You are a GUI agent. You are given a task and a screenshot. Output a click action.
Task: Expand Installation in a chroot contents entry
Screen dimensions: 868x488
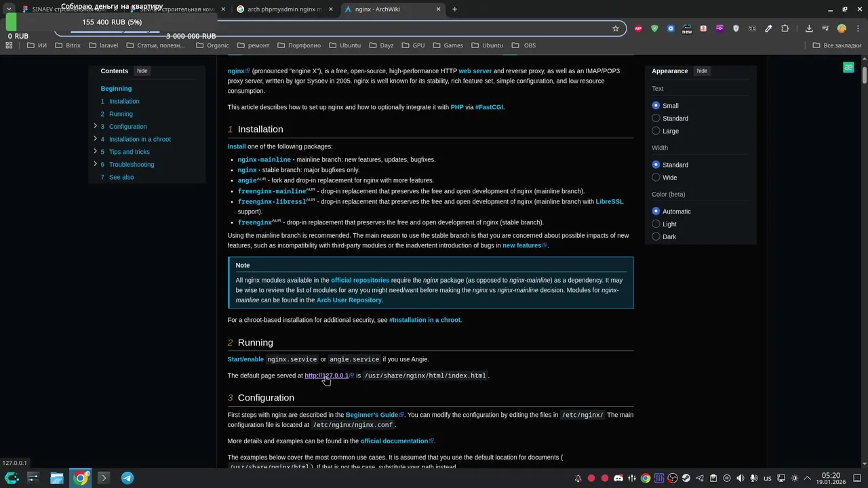click(x=95, y=138)
